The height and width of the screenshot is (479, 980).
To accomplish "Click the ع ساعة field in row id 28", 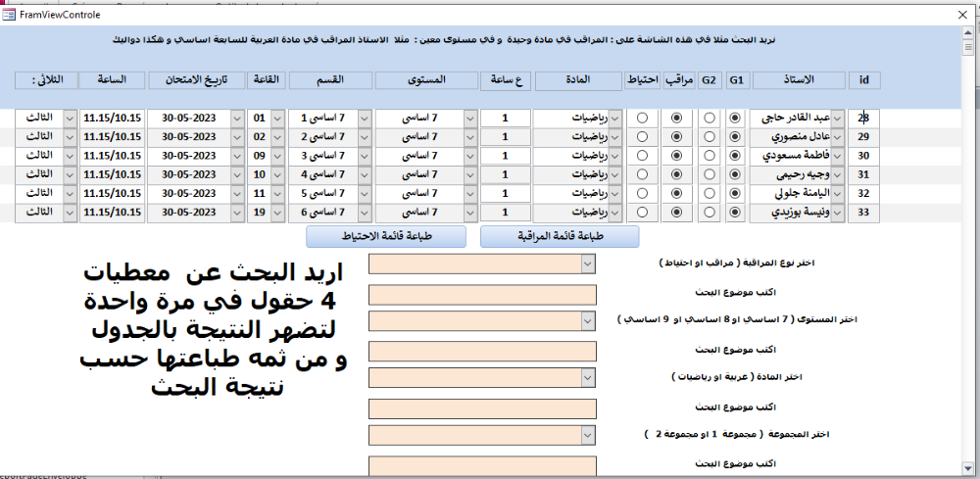I will [x=506, y=119].
